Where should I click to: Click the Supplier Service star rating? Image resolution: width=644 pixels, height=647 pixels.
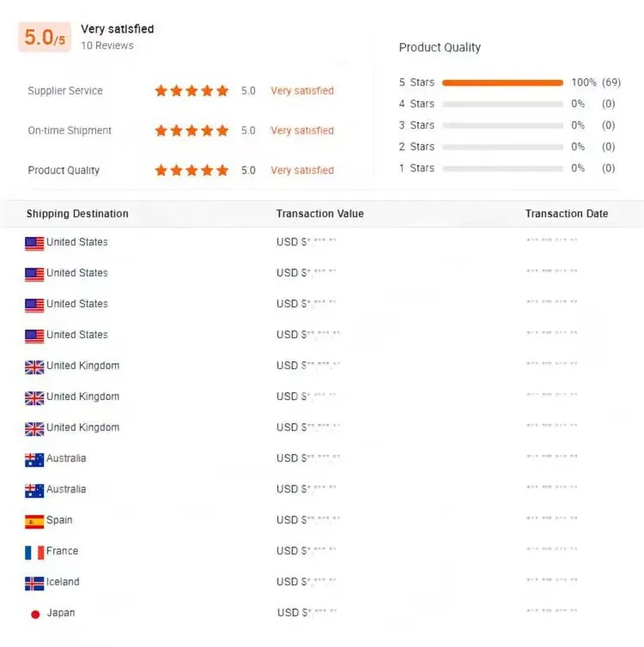pos(191,91)
